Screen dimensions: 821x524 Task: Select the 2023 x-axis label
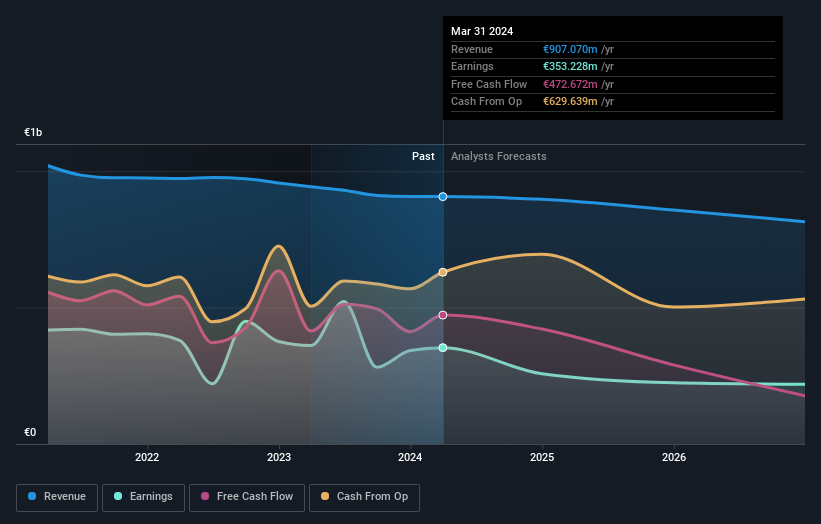279,457
